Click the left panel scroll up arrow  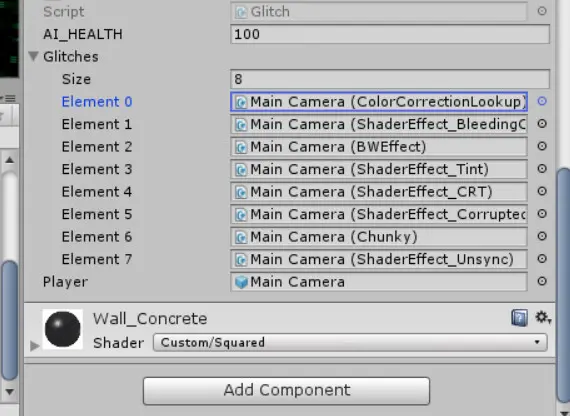pos(9,160)
